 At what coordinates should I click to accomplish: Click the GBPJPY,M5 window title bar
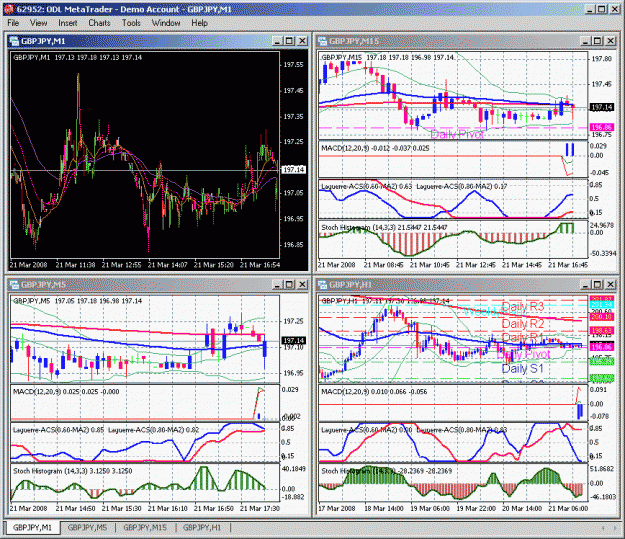157,284
